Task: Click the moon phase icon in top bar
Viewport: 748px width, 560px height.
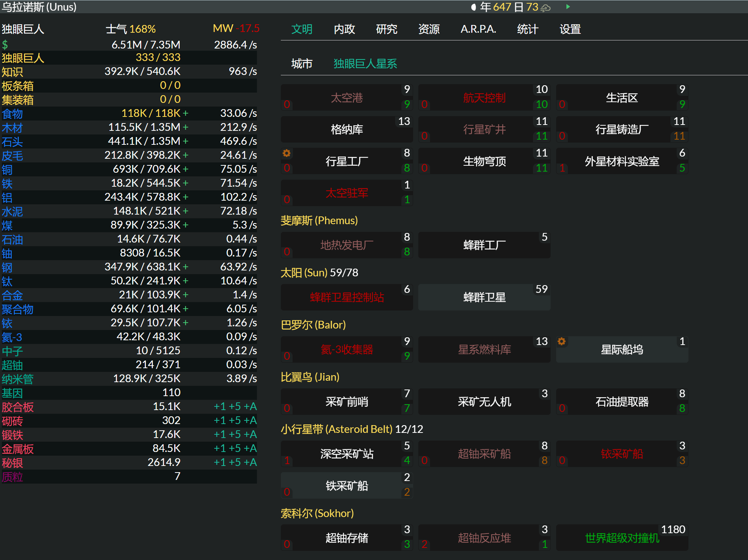Action: 473,7
